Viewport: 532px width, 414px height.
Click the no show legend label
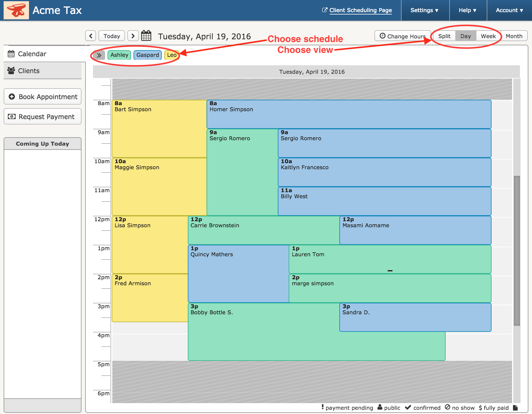click(463, 408)
